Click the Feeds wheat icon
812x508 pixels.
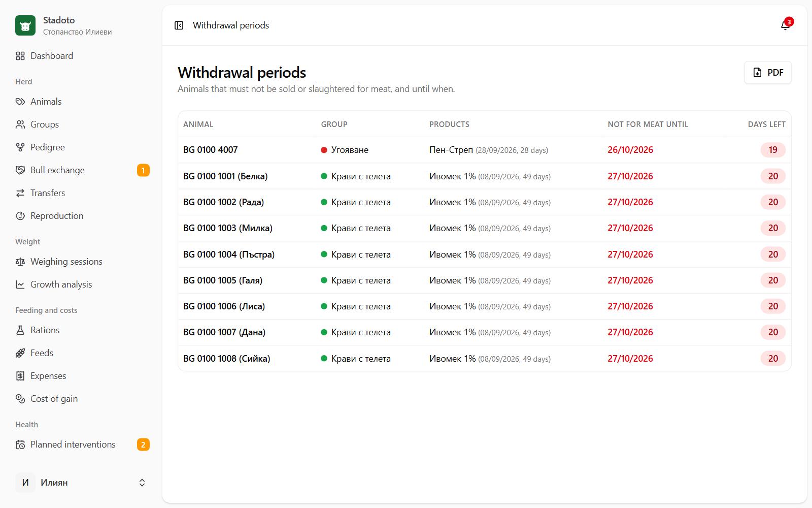point(20,353)
